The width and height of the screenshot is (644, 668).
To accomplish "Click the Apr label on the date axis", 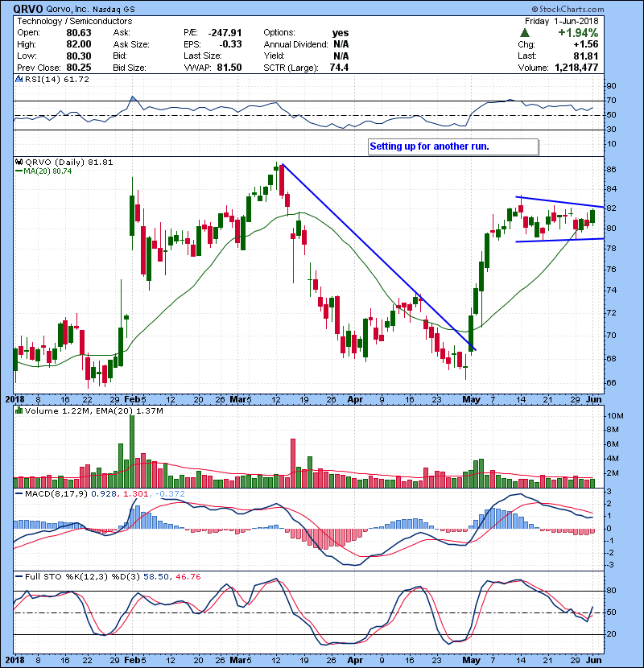I will coord(356,398).
